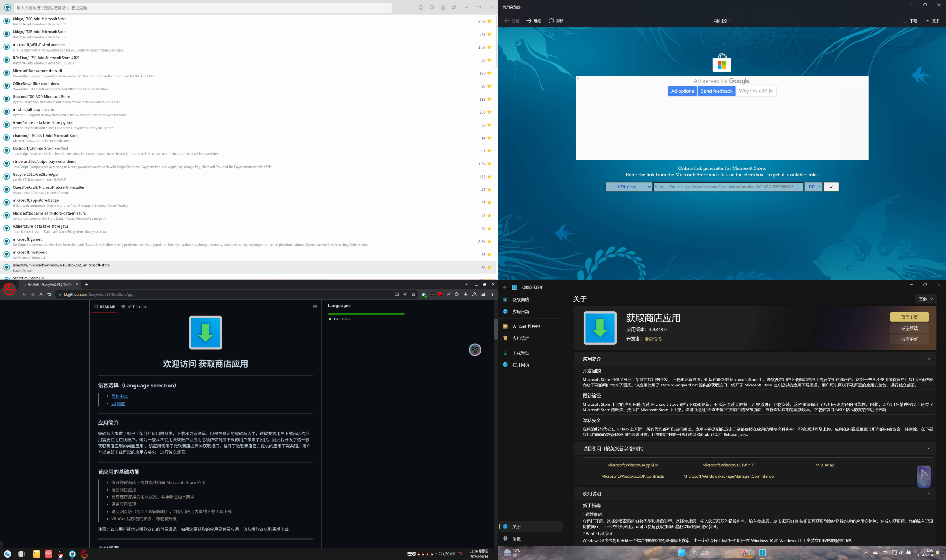946x560 pixels.
Task: Click the 检查更新 button
Action: pyautogui.click(x=909, y=339)
